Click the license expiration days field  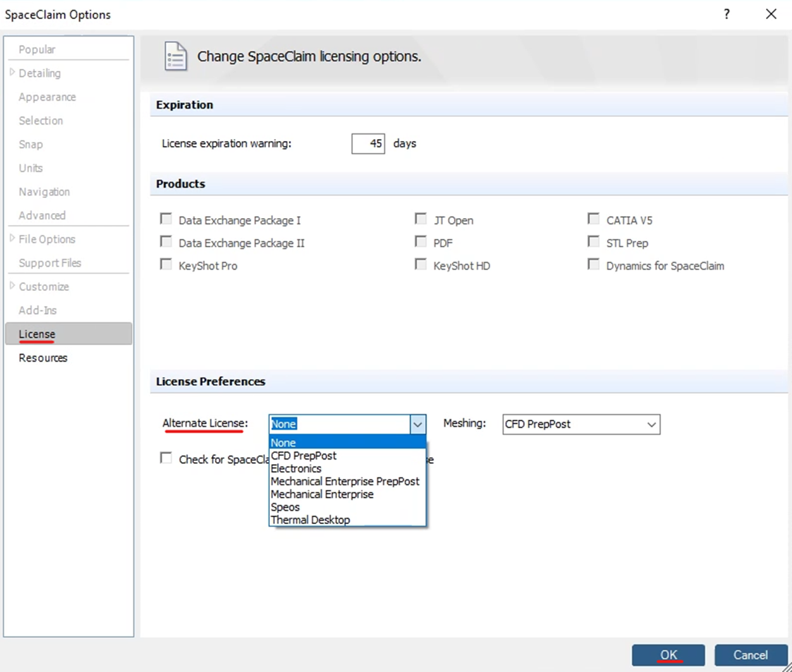click(x=368, y=144)
